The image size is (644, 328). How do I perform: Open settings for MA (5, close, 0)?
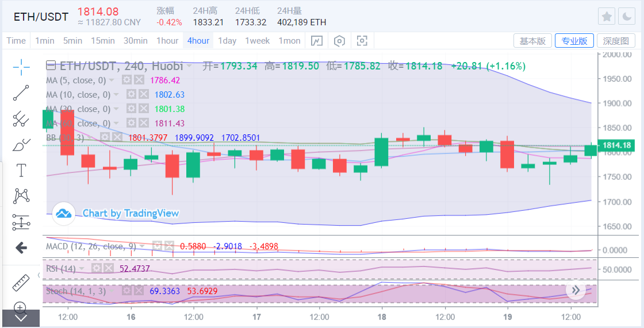tap(127, 80)
